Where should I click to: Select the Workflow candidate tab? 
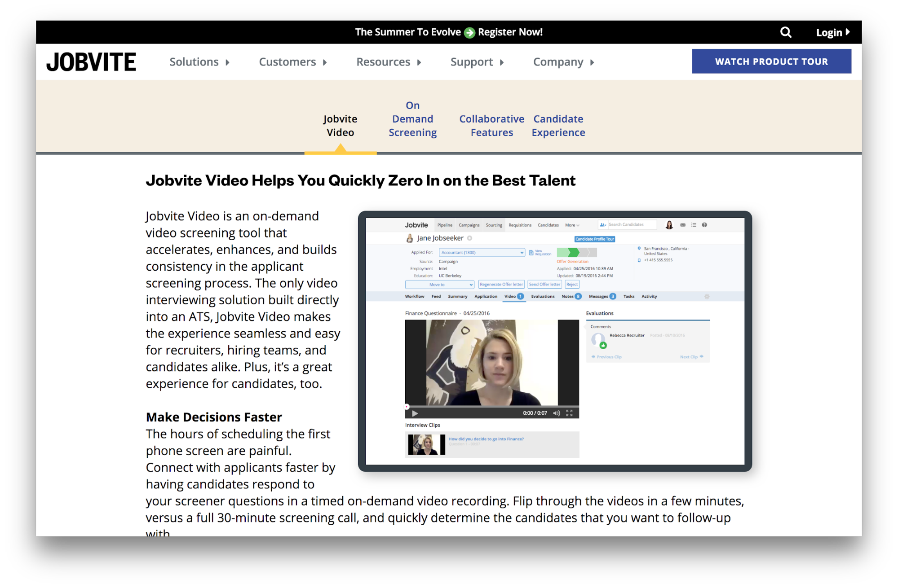point(414,297)
